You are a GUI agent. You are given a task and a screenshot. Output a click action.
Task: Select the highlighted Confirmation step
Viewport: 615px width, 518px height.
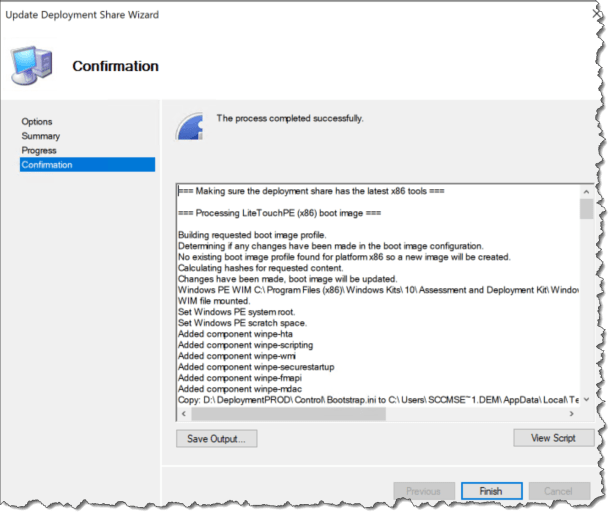coord(87,165)
